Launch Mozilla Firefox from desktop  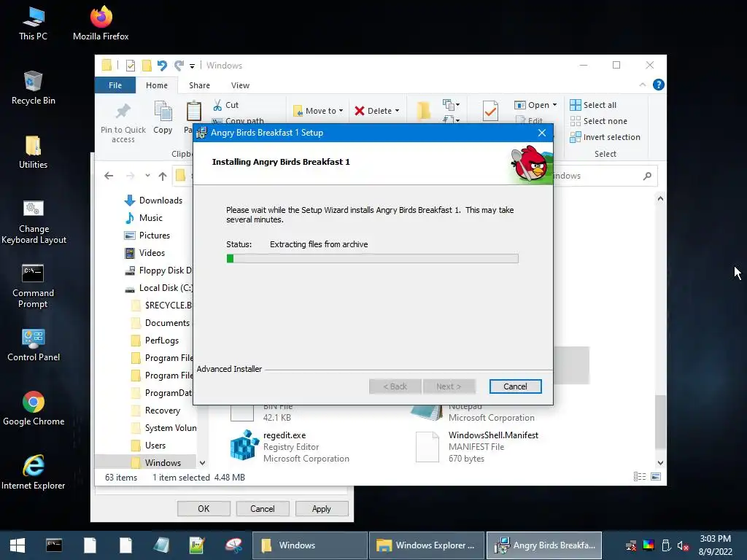[x=101, y=23]
